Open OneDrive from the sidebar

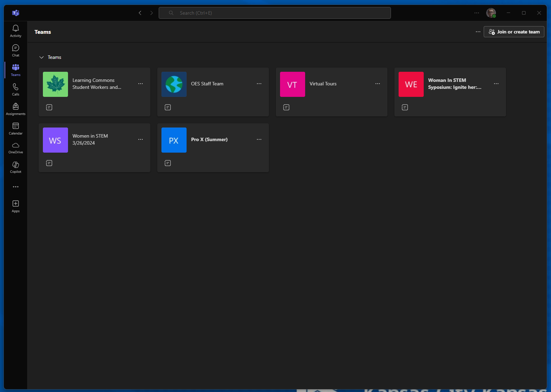coord(16,148)
